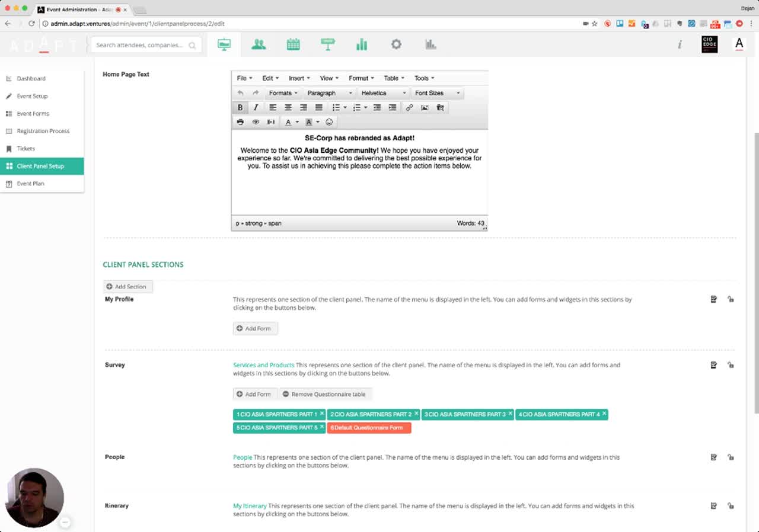
Task: Edit the Survey section
Action: coord(714,365)
